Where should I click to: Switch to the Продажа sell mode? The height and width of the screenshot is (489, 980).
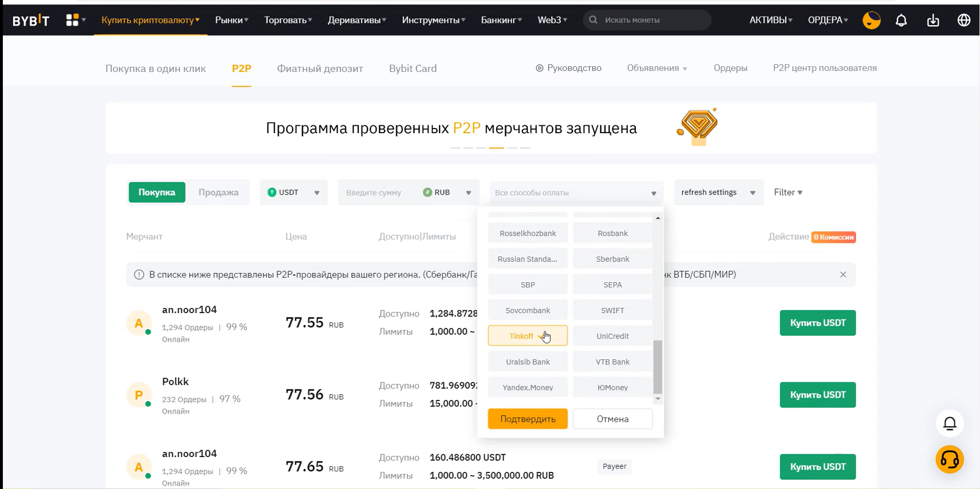[218, 193]
